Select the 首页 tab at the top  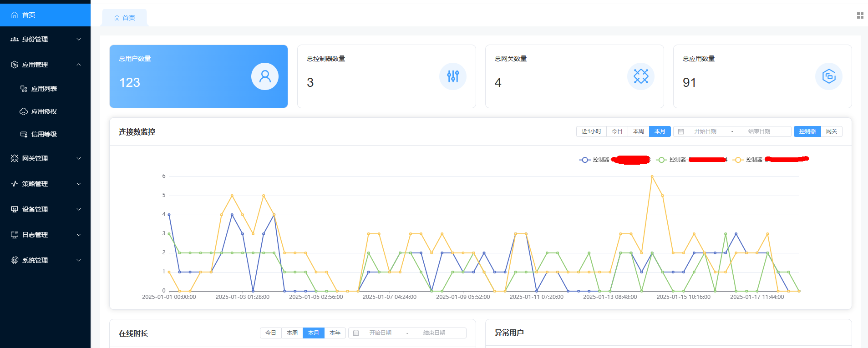click(x=125, y=18)
